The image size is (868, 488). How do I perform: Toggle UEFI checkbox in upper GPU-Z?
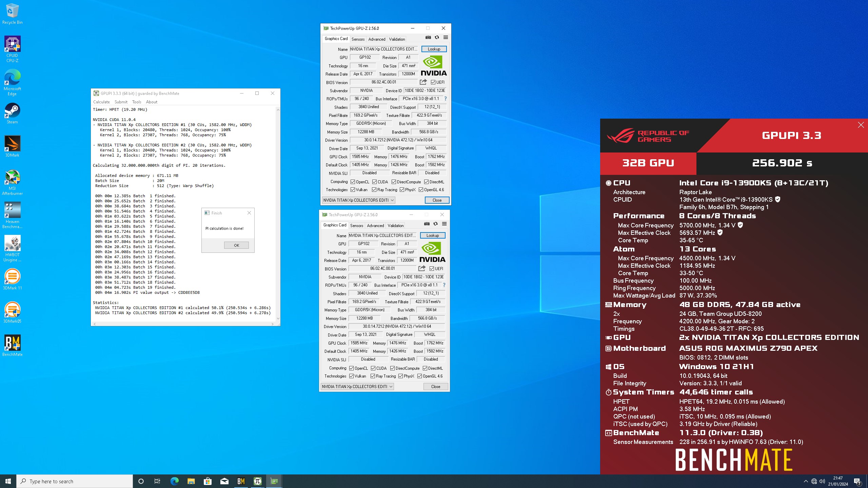pos(433,82)
